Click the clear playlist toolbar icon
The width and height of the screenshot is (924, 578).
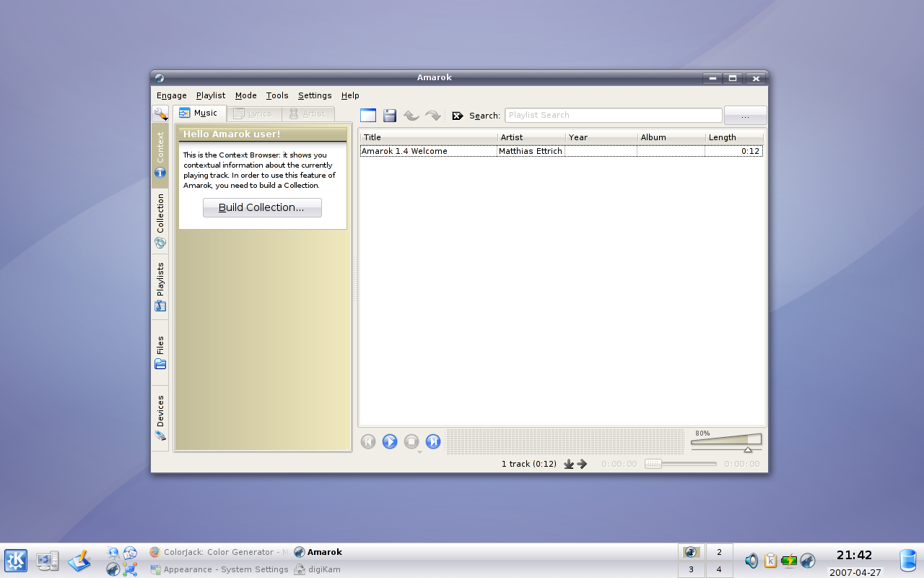(x=368, y=116)
